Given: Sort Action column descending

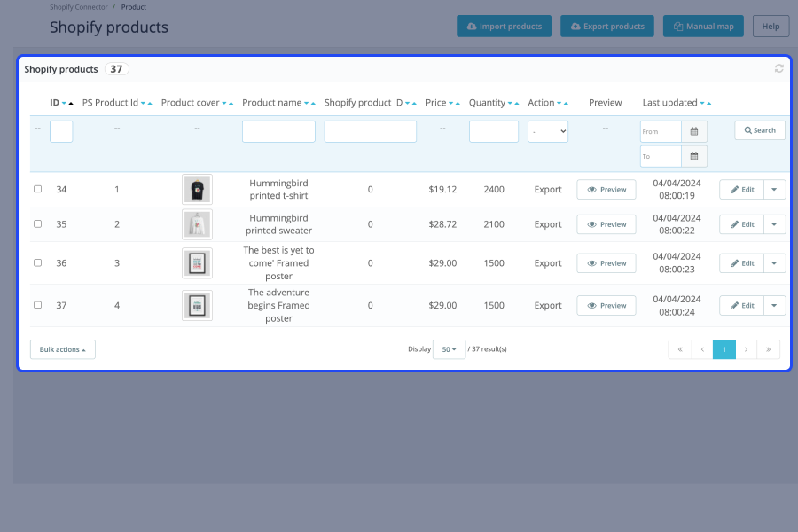Looking at the screenshot, I should [559, 104].
